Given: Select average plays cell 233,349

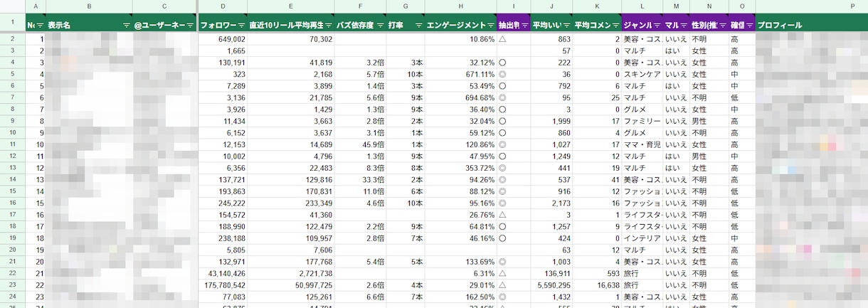Looking at the screenshot, I should point(291,203).
